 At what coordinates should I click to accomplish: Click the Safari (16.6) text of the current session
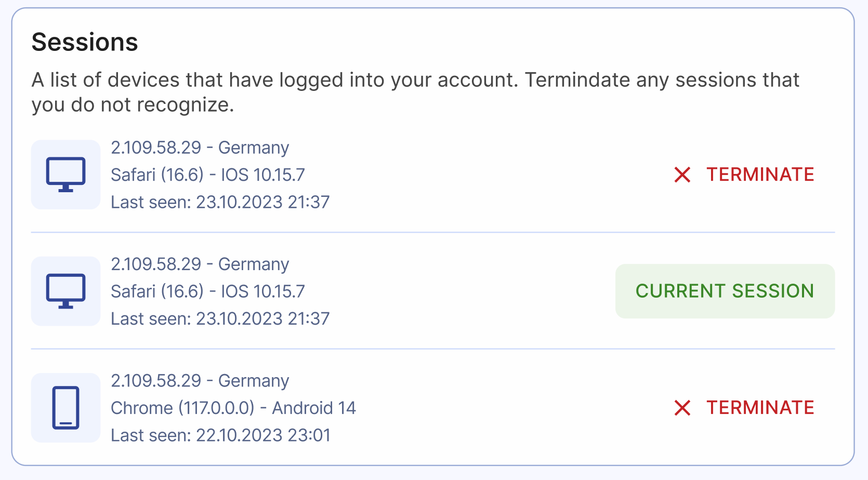pos(157,291)
